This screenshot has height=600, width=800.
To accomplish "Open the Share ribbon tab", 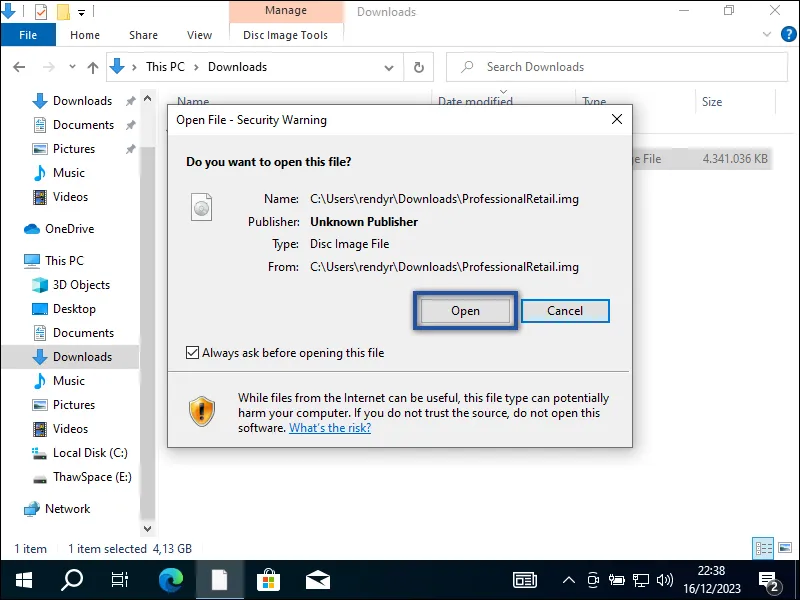I will point(143,34).
